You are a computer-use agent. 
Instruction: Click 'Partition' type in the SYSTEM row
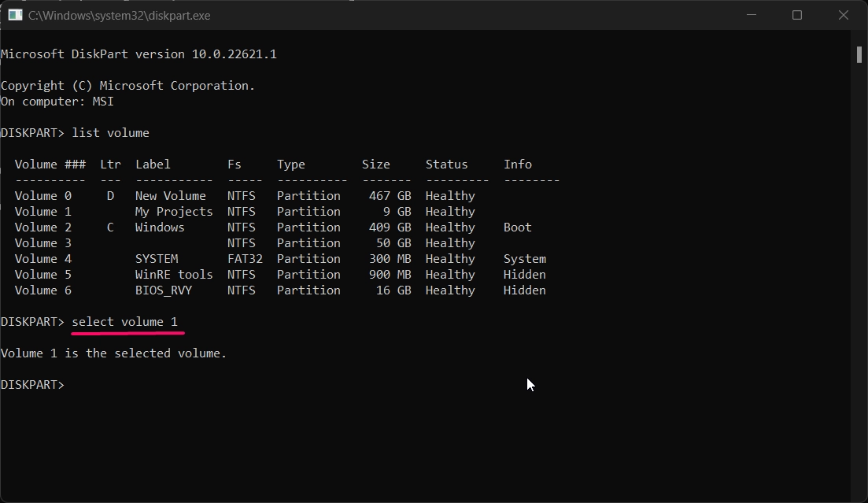click(x=309, y=259)
